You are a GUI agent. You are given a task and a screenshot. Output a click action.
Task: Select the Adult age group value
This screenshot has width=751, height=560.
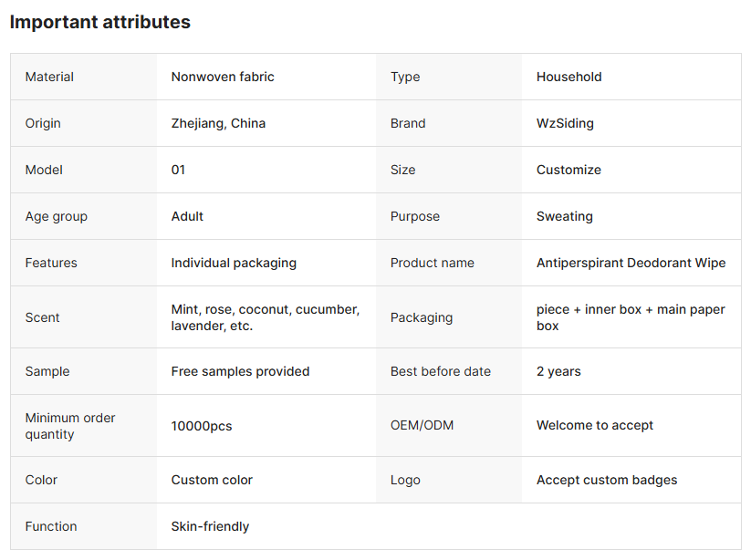(187, 217)
